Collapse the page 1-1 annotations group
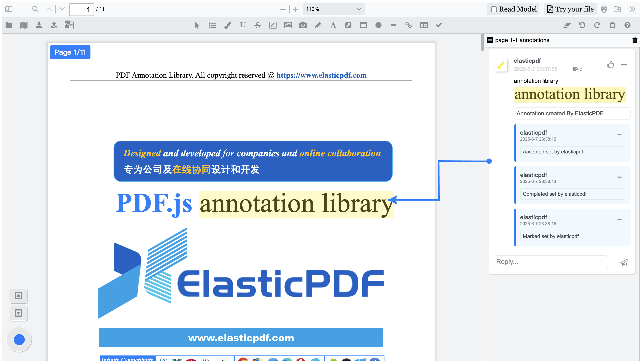643x364 pixels. [490, 40]
